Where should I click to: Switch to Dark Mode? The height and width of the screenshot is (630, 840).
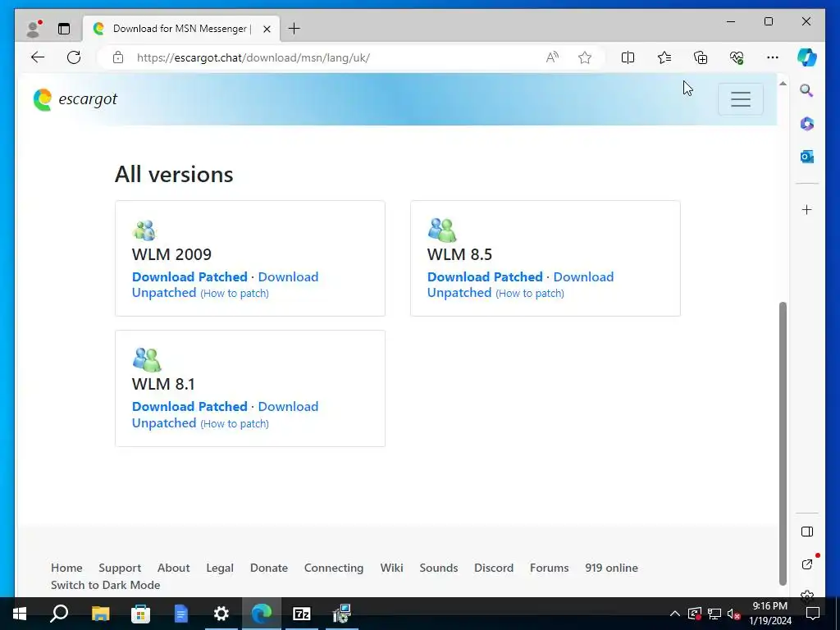tap(106, 585)
